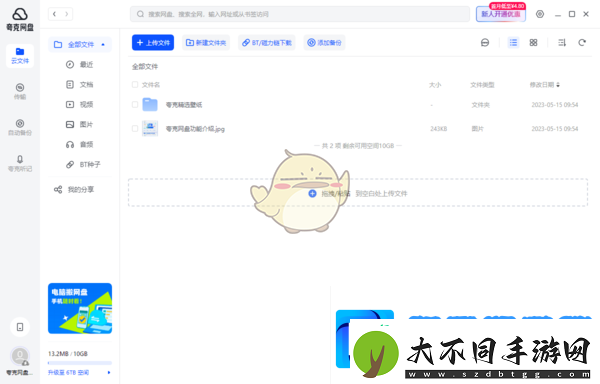600x384 pixels.
Task: Click the 夸克精选壁纸 folder name
Action: (184, 104)
